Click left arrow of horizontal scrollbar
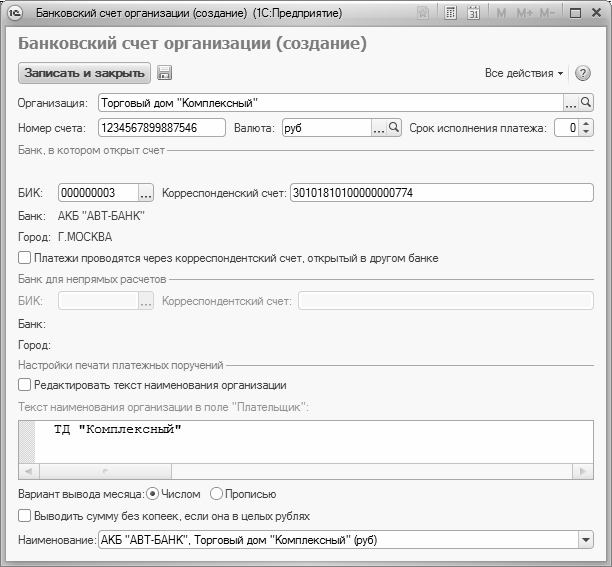The image size is (612, 567). [x=28, y=471]
